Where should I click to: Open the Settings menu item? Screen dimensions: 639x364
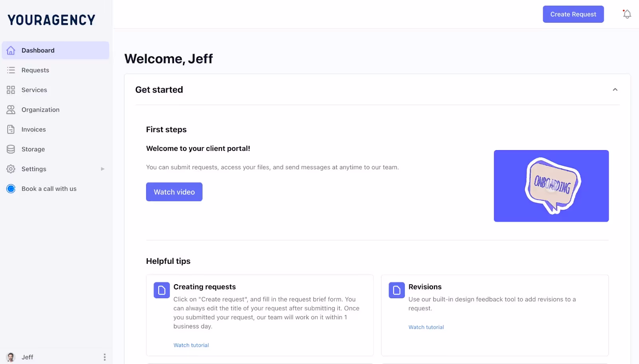point(56,169)
